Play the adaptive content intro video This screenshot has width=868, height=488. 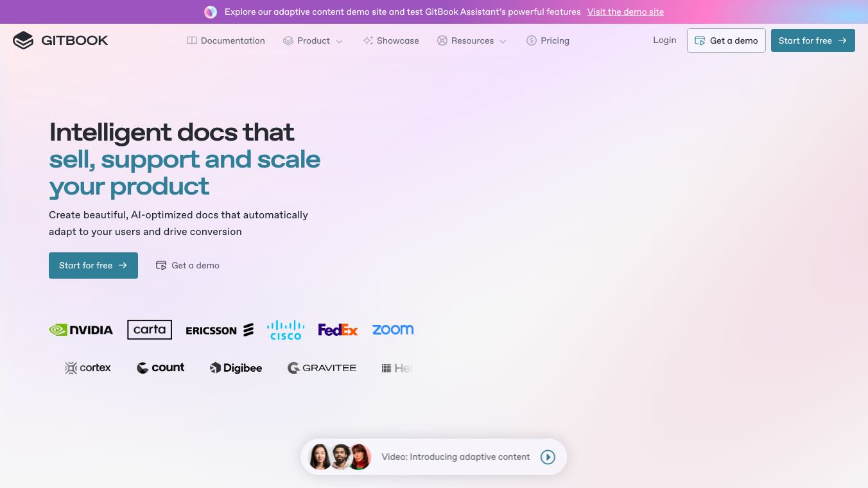click(548, 457)
